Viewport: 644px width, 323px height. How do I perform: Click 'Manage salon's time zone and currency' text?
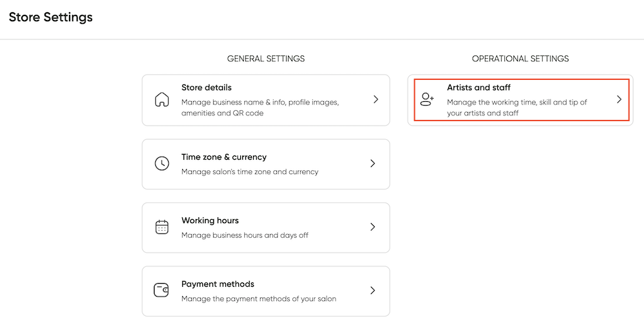(250, 171)
